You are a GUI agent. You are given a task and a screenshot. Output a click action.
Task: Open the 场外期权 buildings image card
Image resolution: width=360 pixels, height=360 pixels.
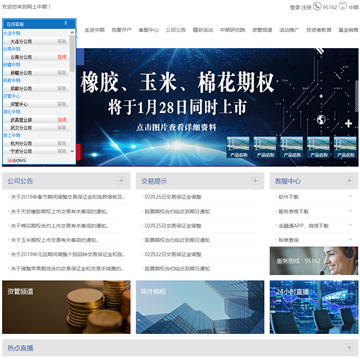tap(200, 307)
